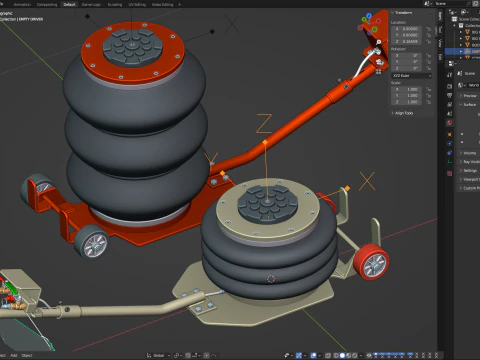
Task: Collapse the Transform panel header
Action: pyautogui.click(x=402, y=13)
